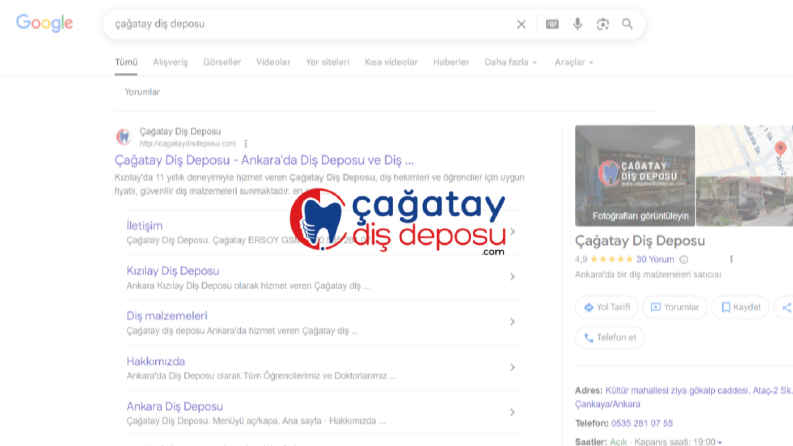Open the map thumbnail in the knowledge panel
The height and width of the screenshot is (446, 793).
(744, 151)
